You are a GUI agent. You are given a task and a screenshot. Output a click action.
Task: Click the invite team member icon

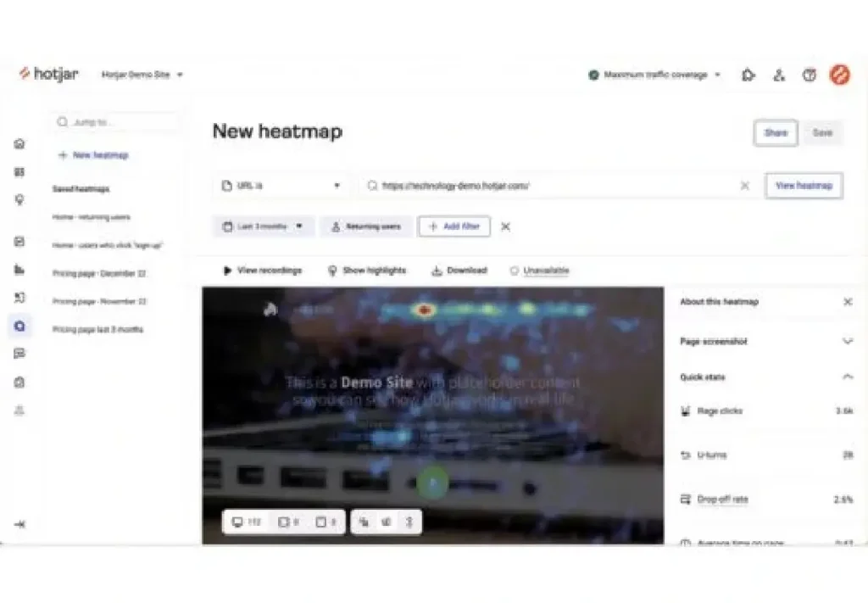[779, 75]
